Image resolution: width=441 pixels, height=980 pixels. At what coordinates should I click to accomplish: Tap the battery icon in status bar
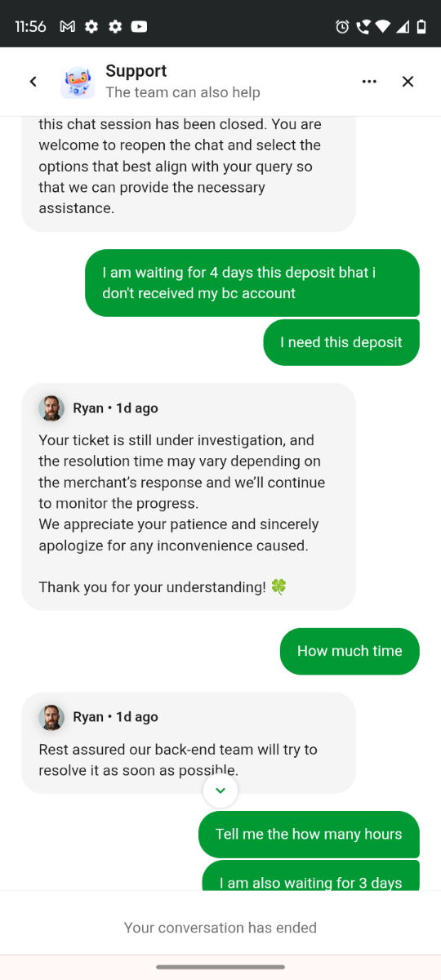point(421,27)
